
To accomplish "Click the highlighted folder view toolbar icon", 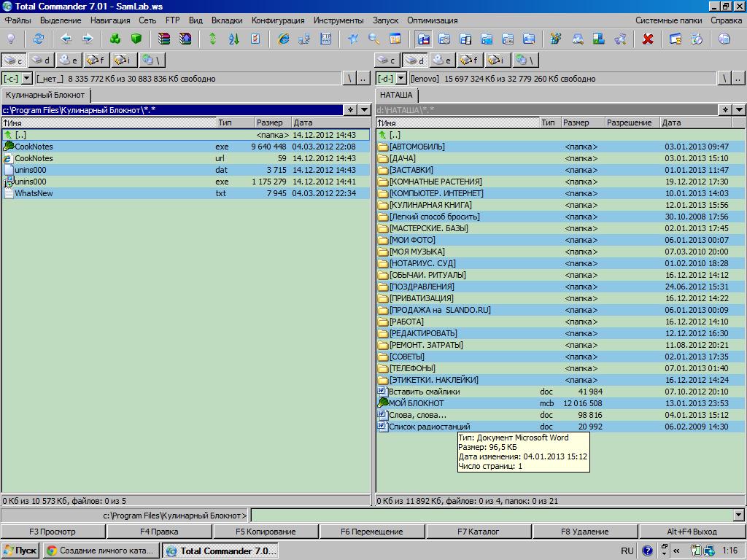I will pyautogui.click(x=424, y=39).
